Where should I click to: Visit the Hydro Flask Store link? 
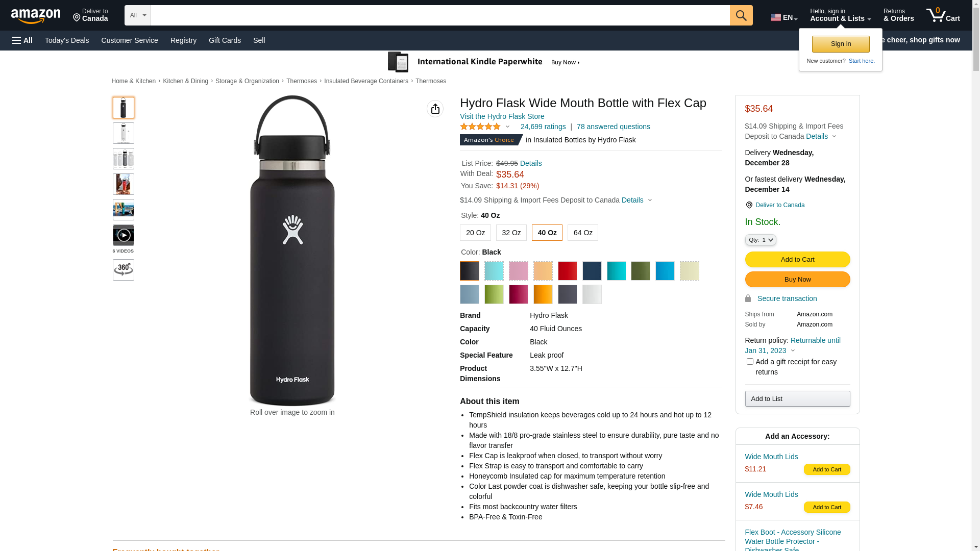point(502,116)
